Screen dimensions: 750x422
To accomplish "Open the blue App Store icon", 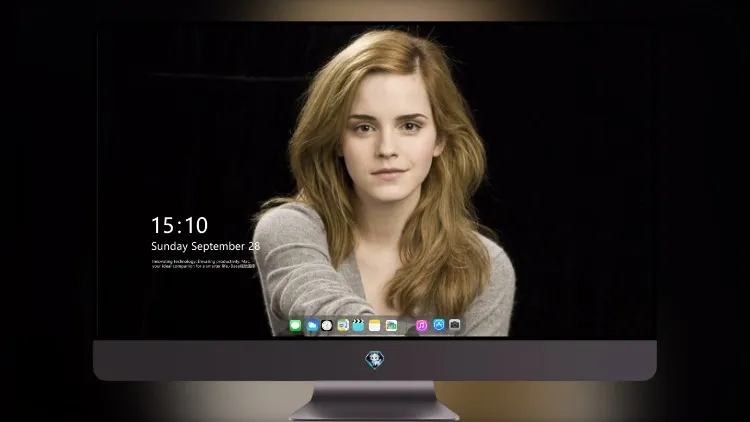I will coord(439,325).
